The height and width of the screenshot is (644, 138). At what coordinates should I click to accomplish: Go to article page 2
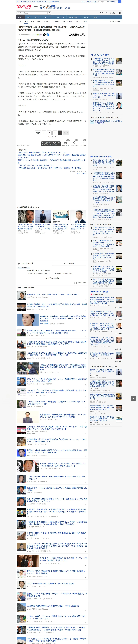coord(49,133)
